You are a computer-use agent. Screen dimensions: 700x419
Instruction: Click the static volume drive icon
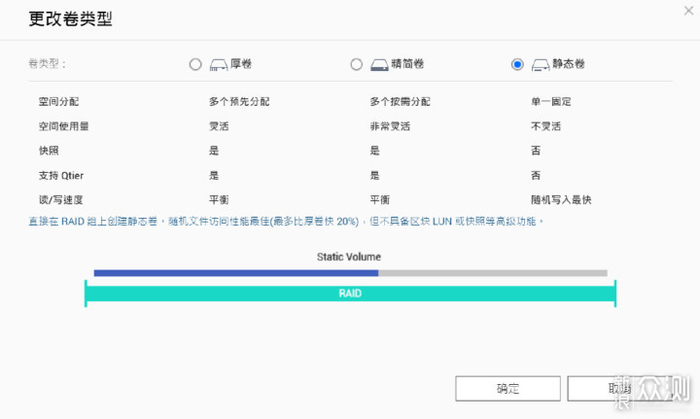coord(540,65)
